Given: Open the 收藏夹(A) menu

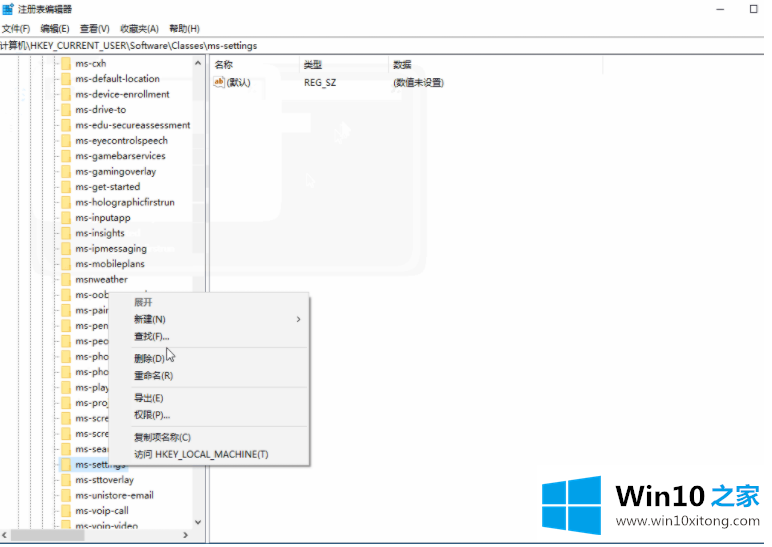Looking at the screenshot, I should click(x=139, y=29).
